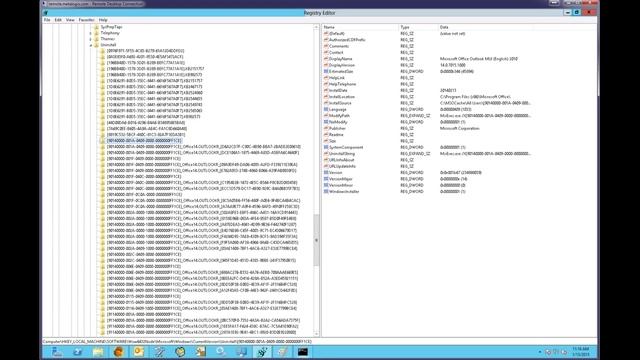
Task: Select the SysPrepTapi key
Action: tap(111, 27)
